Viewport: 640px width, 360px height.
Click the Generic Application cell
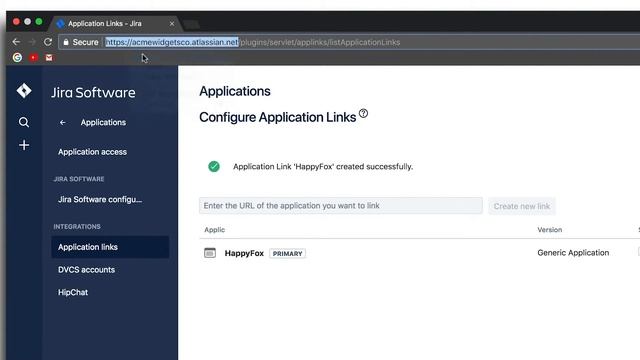573,253
